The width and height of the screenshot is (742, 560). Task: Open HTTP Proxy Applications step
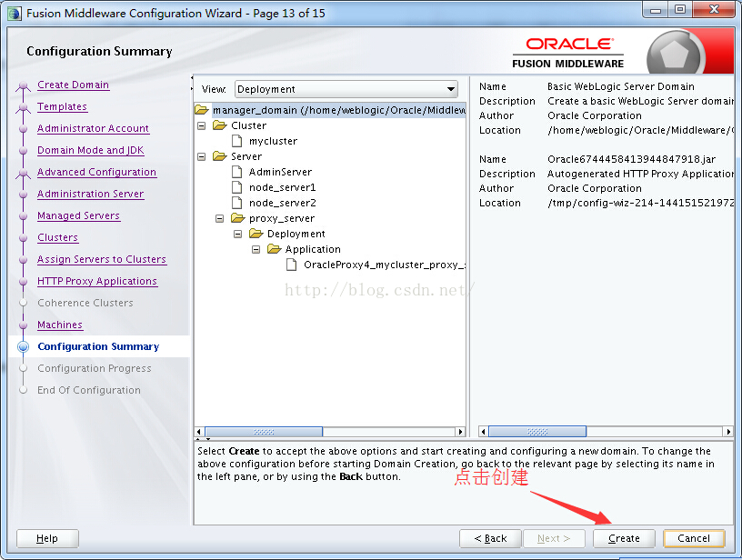(97, 281)
